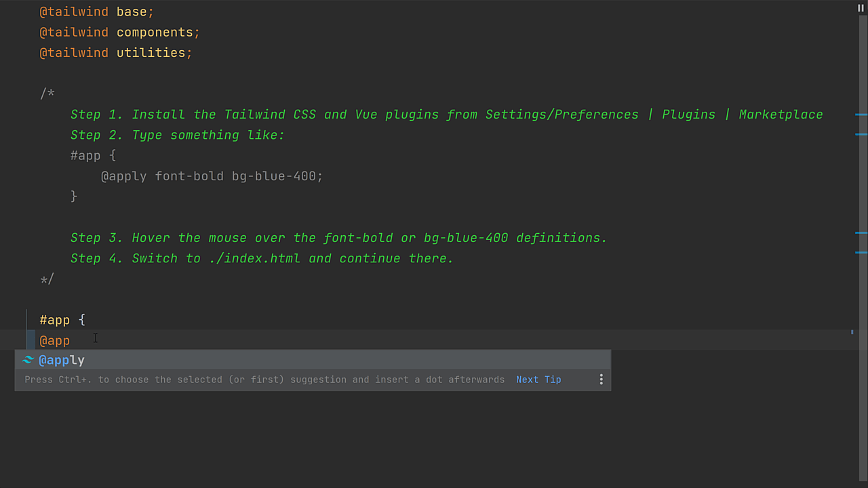This screenshot has width=868, height=488.
Task: Place cursor after the typed @app text
Action: pos(71,340)
